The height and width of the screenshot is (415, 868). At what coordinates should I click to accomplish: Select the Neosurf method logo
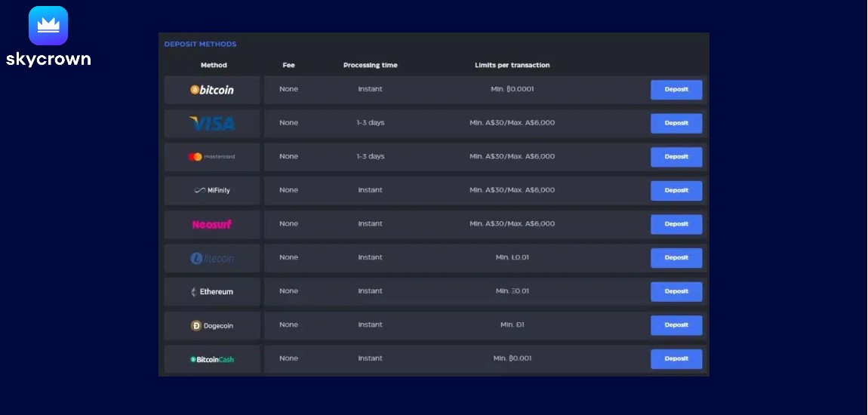click(x=212, y=224)
